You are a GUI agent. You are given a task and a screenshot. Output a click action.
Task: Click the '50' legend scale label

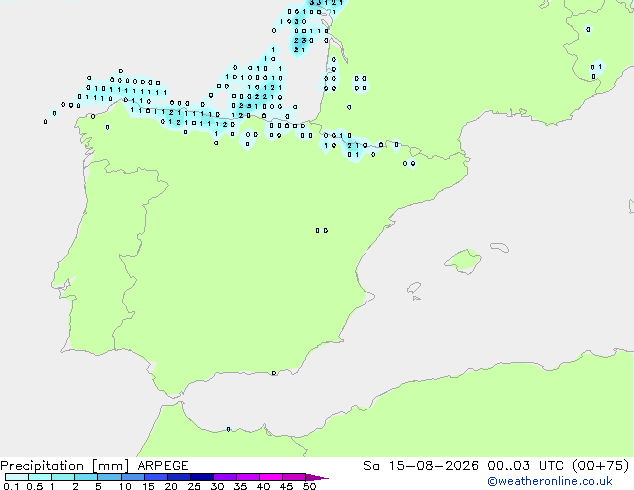coord(309,486)
